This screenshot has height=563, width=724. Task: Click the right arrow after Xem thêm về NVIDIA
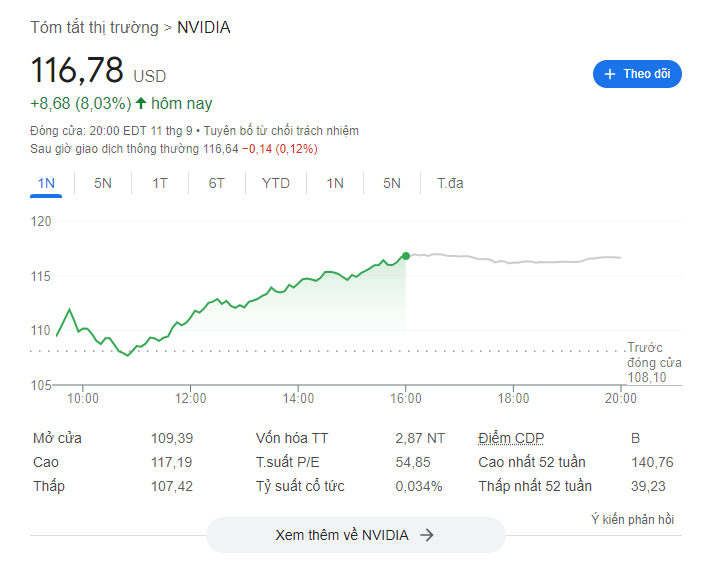coord(427,535)
